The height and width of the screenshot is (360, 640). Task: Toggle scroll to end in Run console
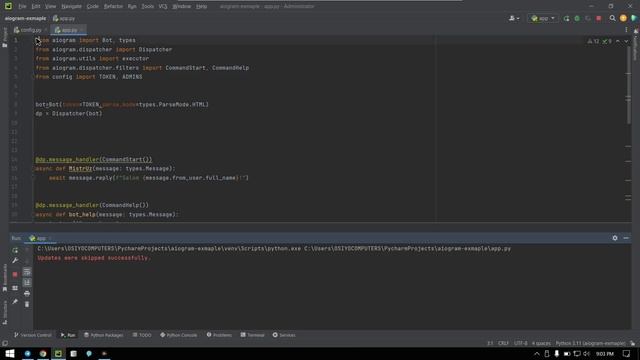point(27,282)
